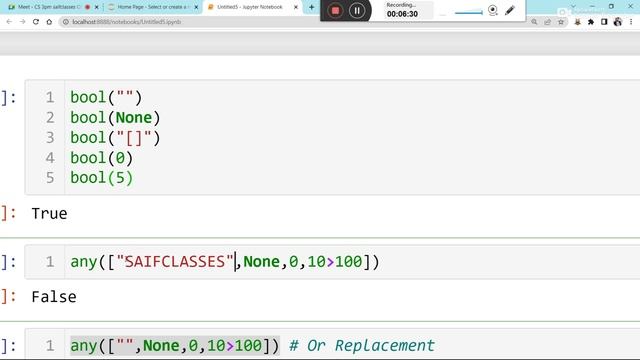Open the orange extension icon
This screenshot has width=640, height=360.
(577, 22)
